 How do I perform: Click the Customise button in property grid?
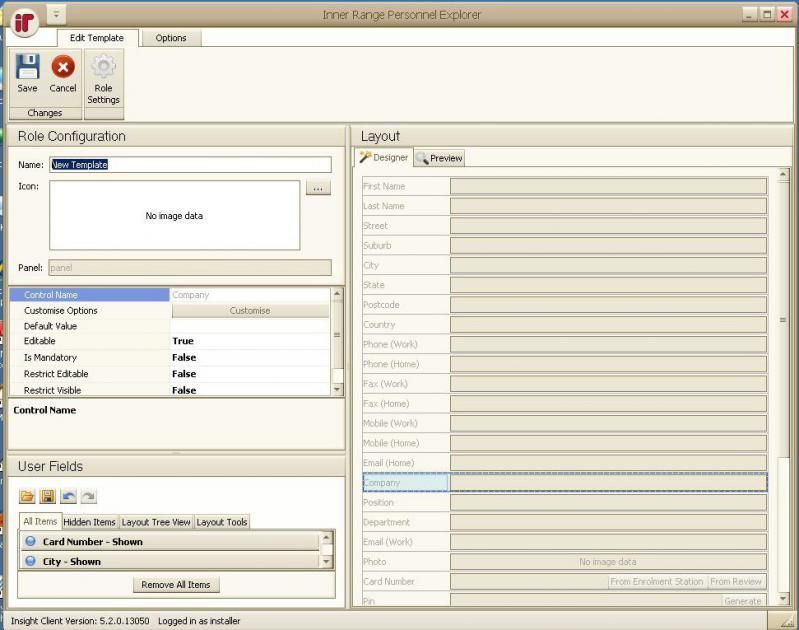pos(250,311)
